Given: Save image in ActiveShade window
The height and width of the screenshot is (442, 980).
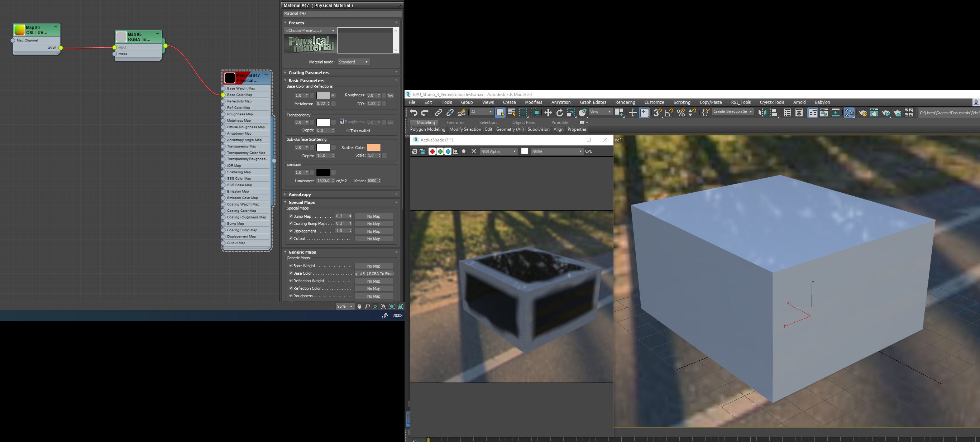Looking at the screenshot, I should 414,152.
